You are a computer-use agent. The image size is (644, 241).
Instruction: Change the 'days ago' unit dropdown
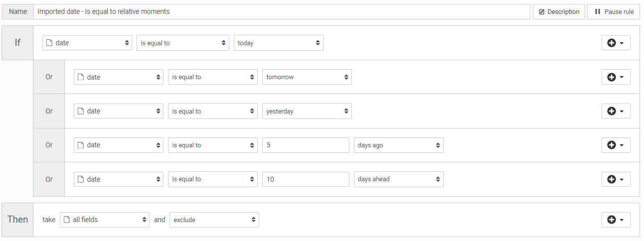[x=398, y=145]
